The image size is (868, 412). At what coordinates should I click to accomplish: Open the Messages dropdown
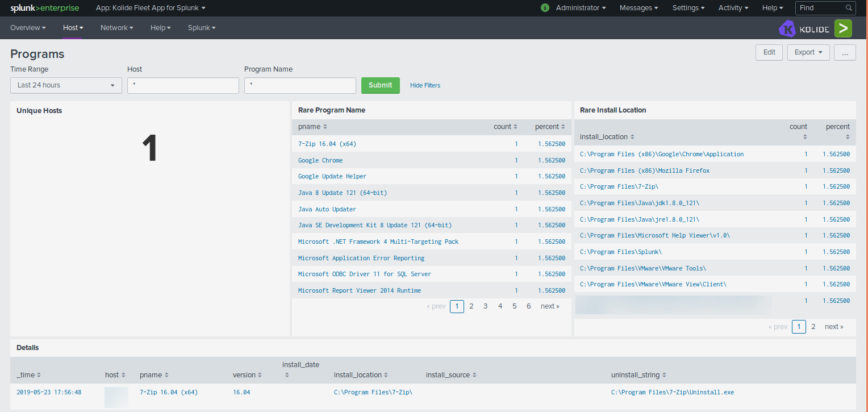tap(639, 8)
